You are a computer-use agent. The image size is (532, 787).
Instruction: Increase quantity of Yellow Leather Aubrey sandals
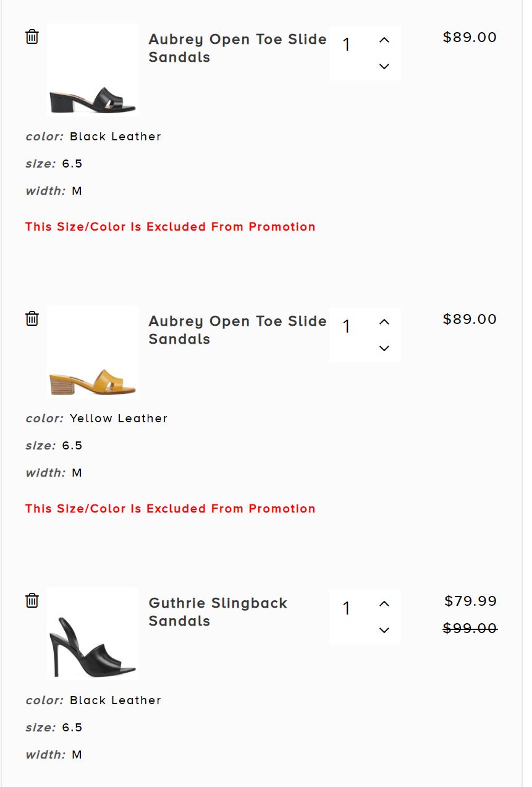click(x=384, y=322)
